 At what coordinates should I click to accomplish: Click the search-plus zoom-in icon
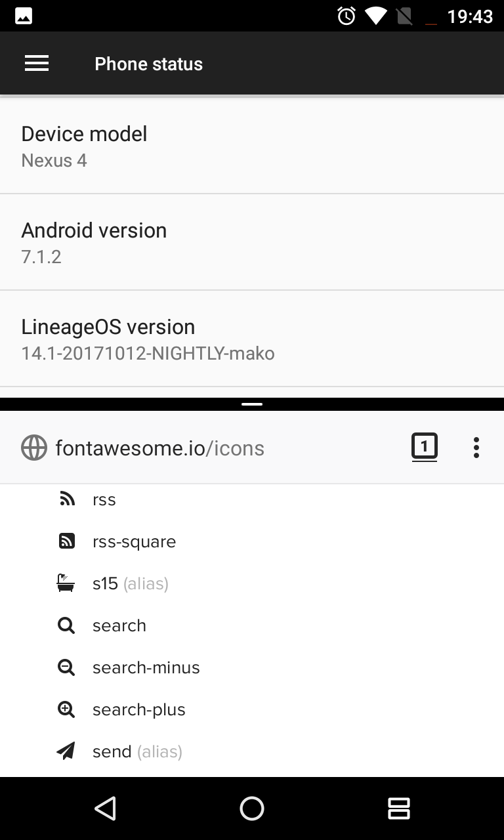[x=66, y=709]
